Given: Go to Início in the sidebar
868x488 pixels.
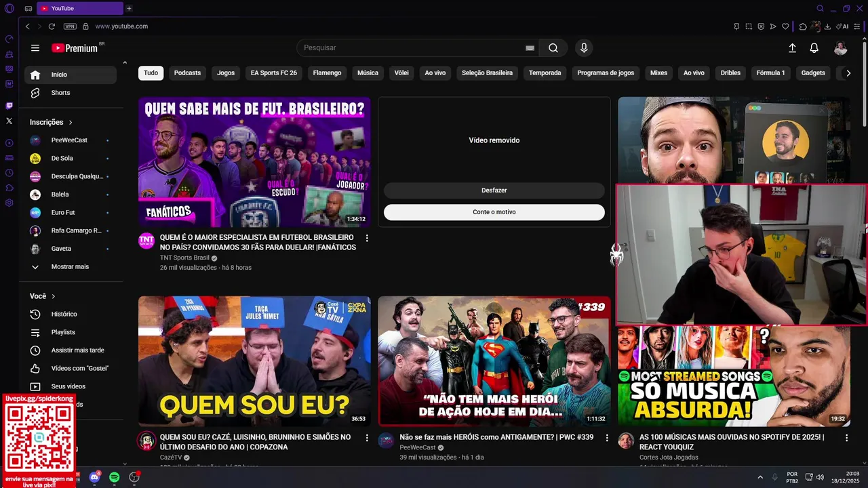Looking at the screenshot, I should point(71,75).
